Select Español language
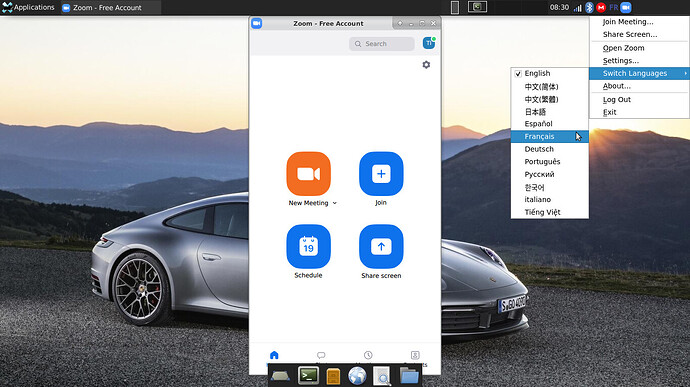The height and width of the screenshot is (387, 690). click(x=550, y=124)
